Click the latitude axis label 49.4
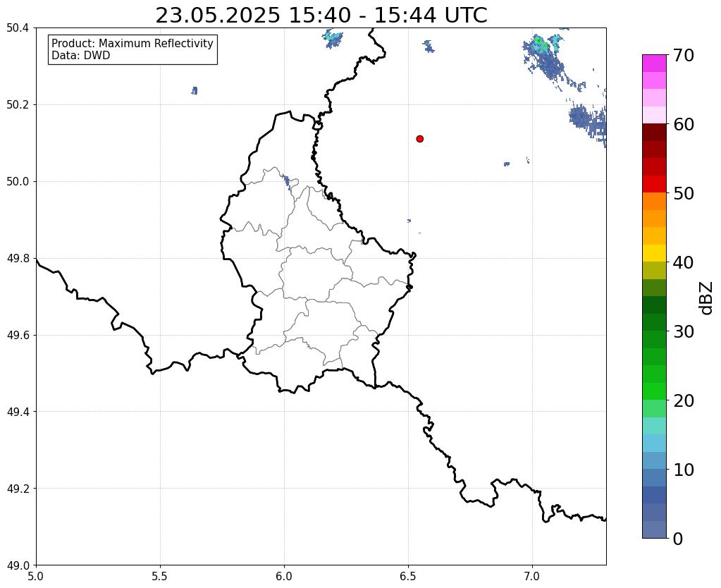721x588 pixels. point(18,412)
